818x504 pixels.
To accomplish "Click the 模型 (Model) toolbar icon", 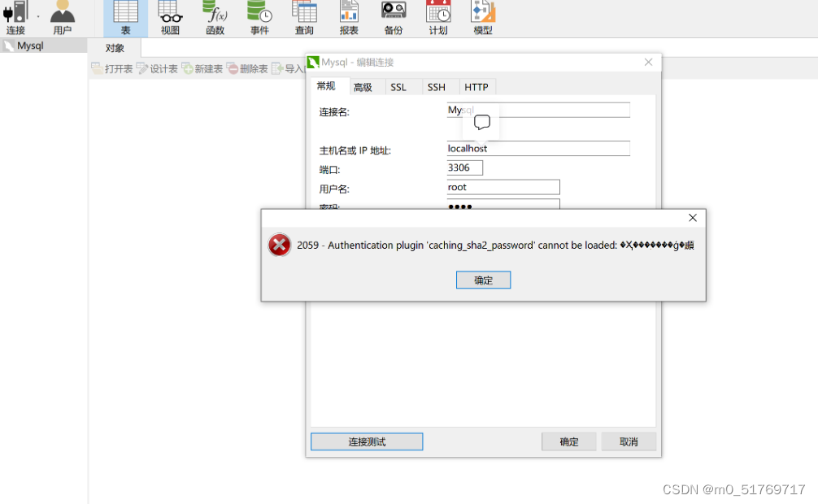I will 482,18.
